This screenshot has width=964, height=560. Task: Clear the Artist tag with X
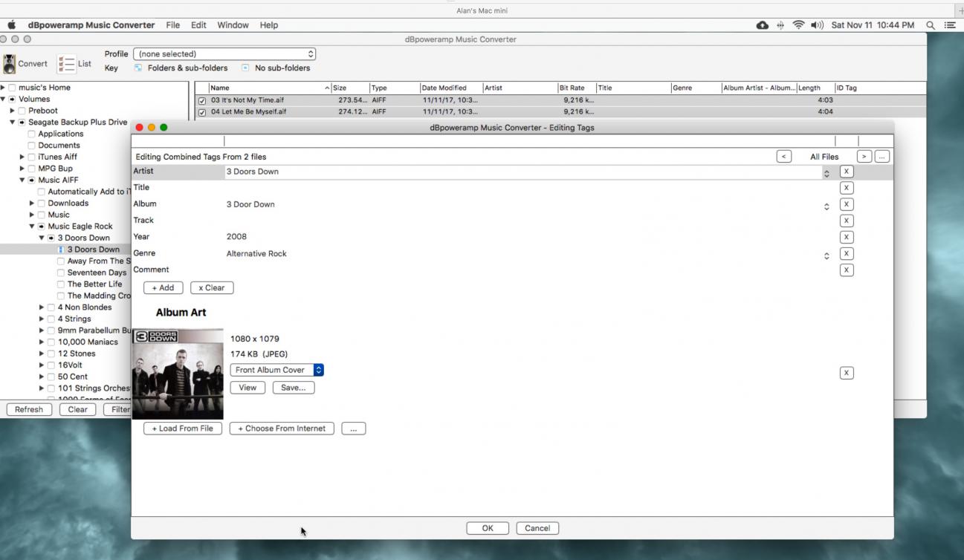(x=846, y=172)
